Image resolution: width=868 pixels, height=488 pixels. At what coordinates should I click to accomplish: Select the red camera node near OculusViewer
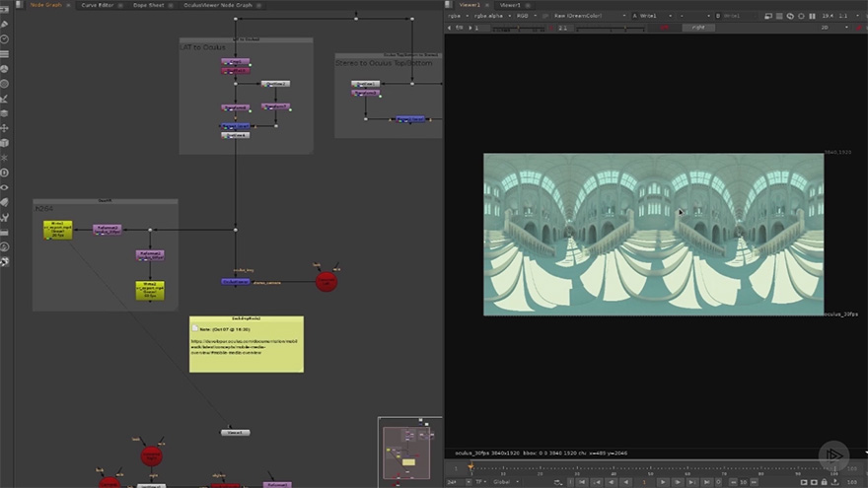click(x=326, y=282)
